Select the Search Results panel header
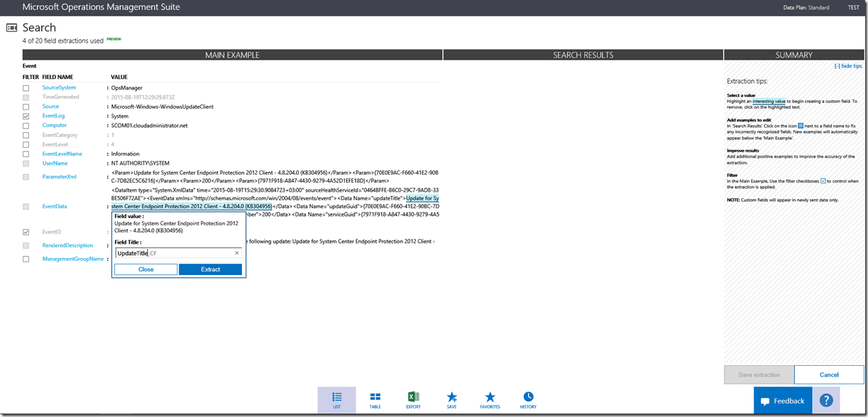 click(x=583, y=55)
